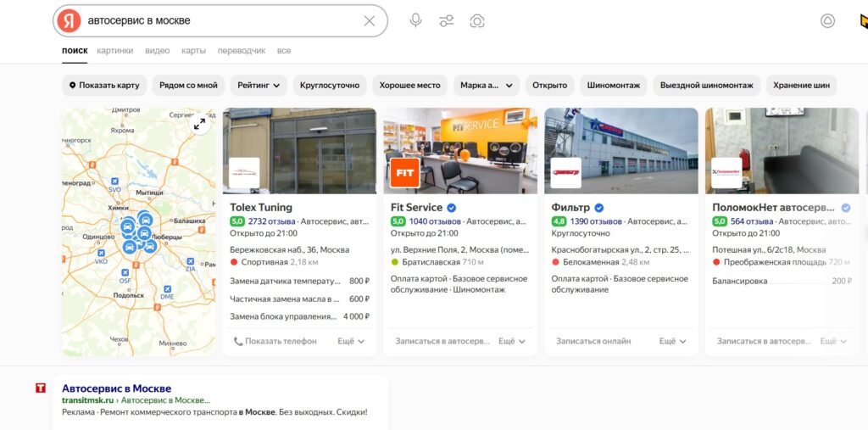Enable the Открыто filter
The width and height of the screenshot is (868, 430).
coord(549,86)
